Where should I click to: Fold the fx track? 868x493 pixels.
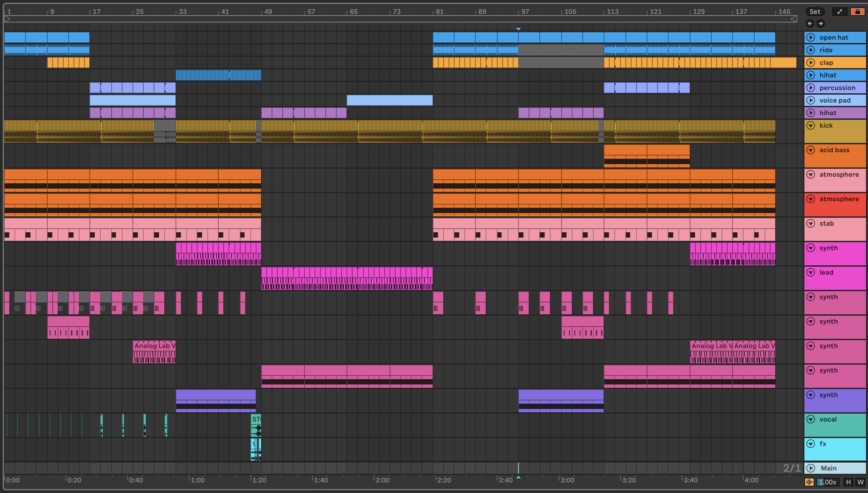[x=810, y=444]
